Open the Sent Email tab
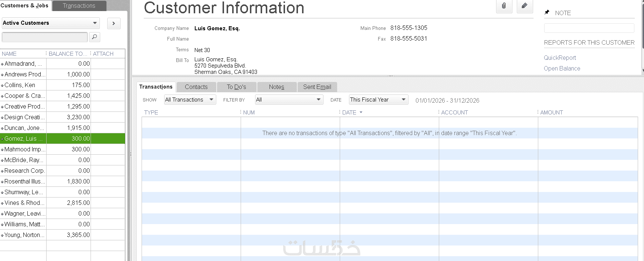644x261 pixels. pyautogui.click(x=317, y=87)
